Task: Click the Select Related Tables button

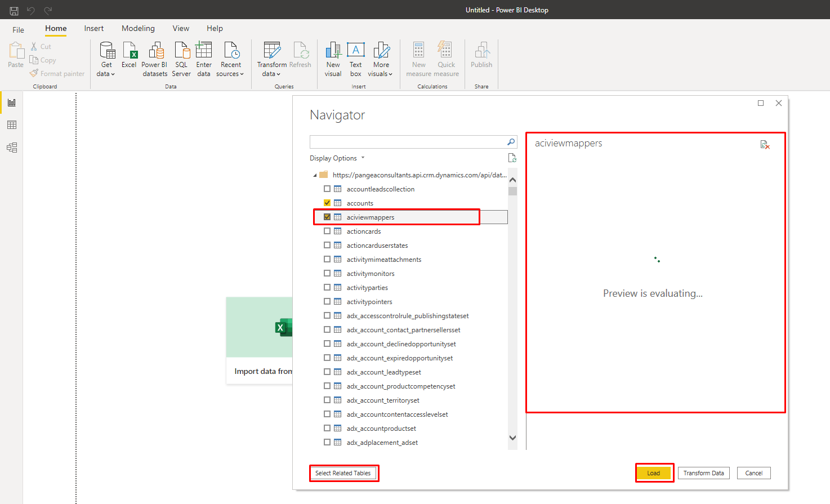Action: 343,473
